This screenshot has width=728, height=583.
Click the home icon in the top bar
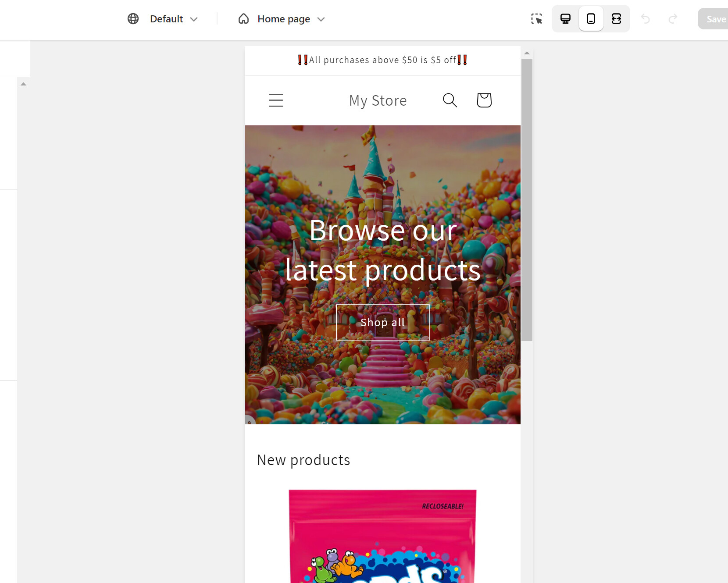(x=243, y=19)
